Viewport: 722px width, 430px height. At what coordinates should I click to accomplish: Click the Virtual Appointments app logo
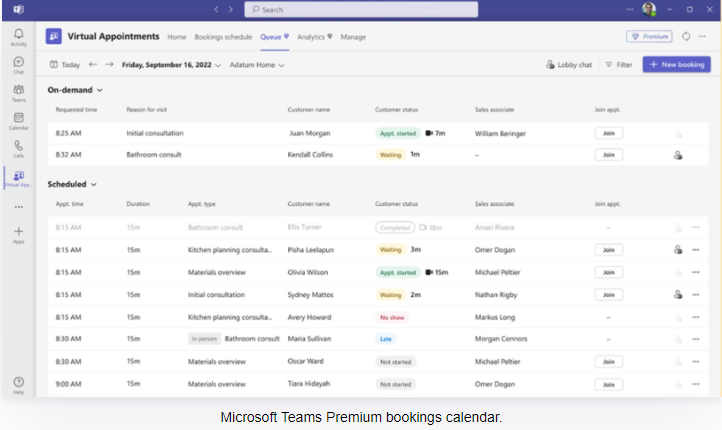pos(53,36)
